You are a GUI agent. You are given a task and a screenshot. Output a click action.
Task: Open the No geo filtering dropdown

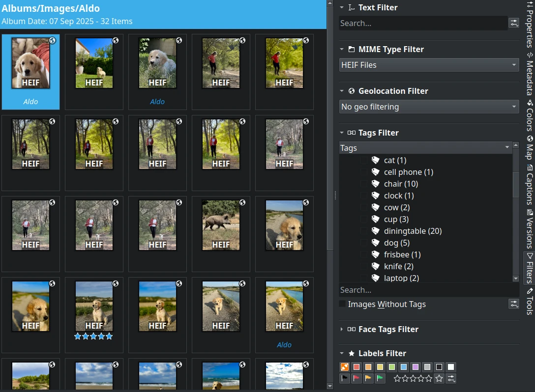(428, 107)
